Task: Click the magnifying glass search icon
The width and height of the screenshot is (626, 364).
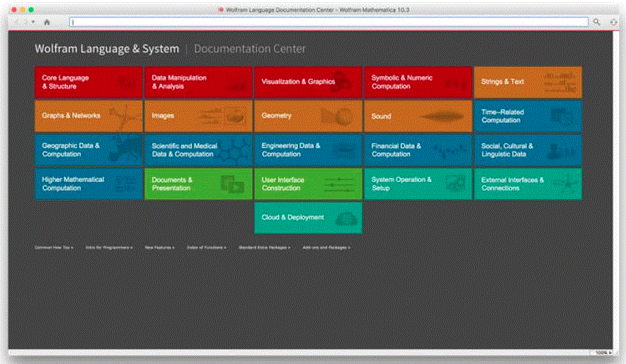Action: click(x=596, y=22)
